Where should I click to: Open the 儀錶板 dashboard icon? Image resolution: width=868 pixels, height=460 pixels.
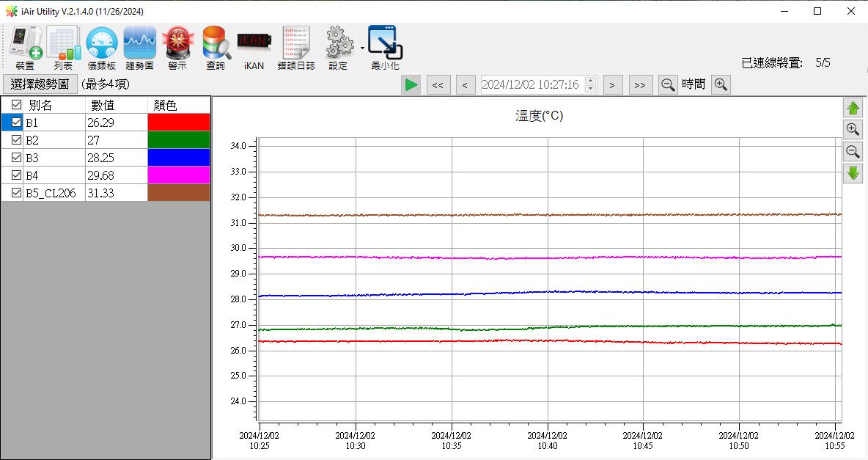pos(102,47)
